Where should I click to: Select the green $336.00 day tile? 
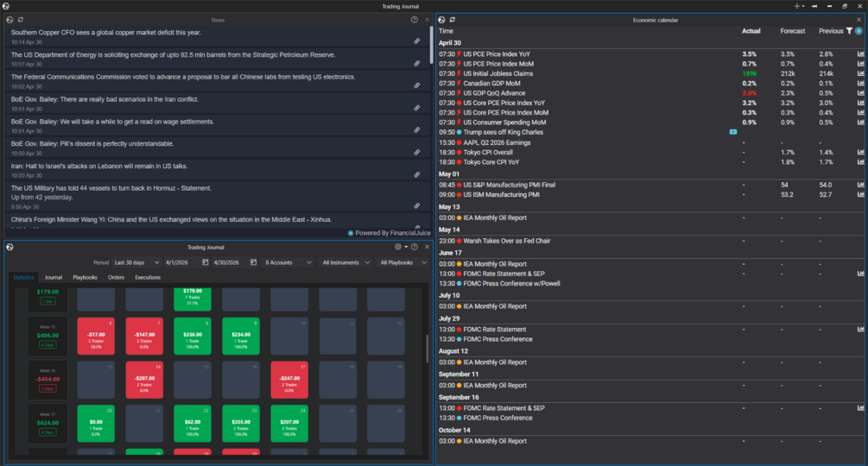click(192, 336)
